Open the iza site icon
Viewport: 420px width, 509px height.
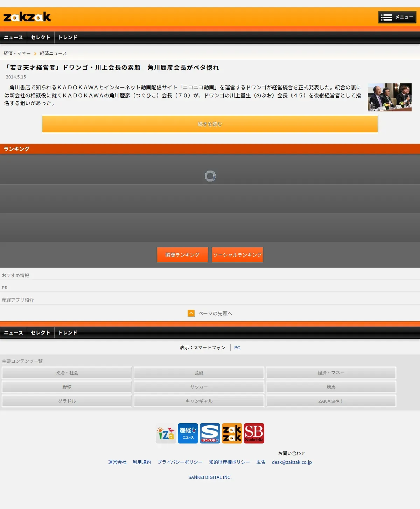click(166, 433)
